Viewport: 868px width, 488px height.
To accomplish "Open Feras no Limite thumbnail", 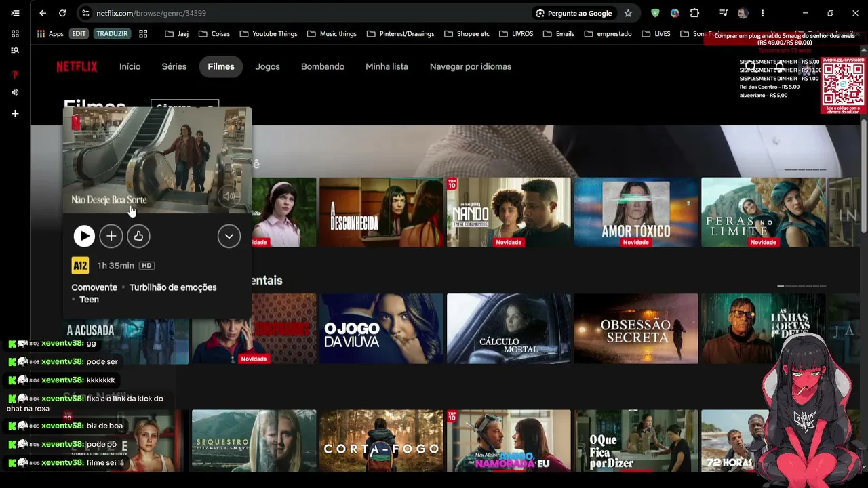I will [x=764, y=212].
